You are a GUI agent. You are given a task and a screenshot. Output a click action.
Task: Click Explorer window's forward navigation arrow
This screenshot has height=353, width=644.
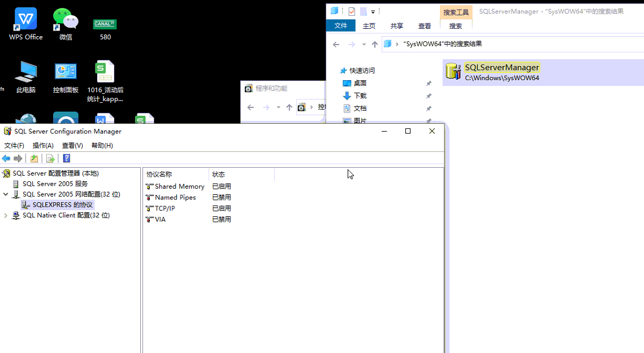pos(352,44)
